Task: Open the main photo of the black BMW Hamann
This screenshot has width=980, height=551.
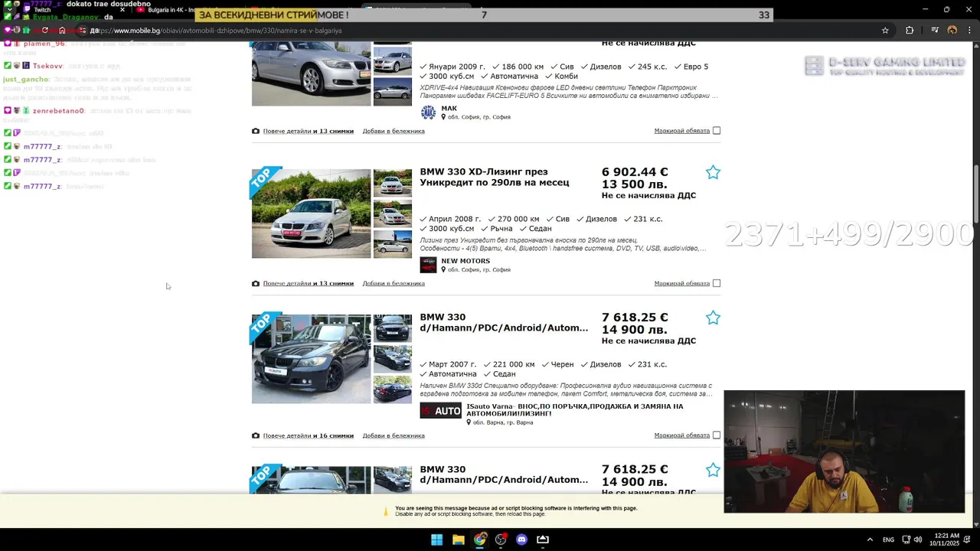Action: click(x=311, y=359)
